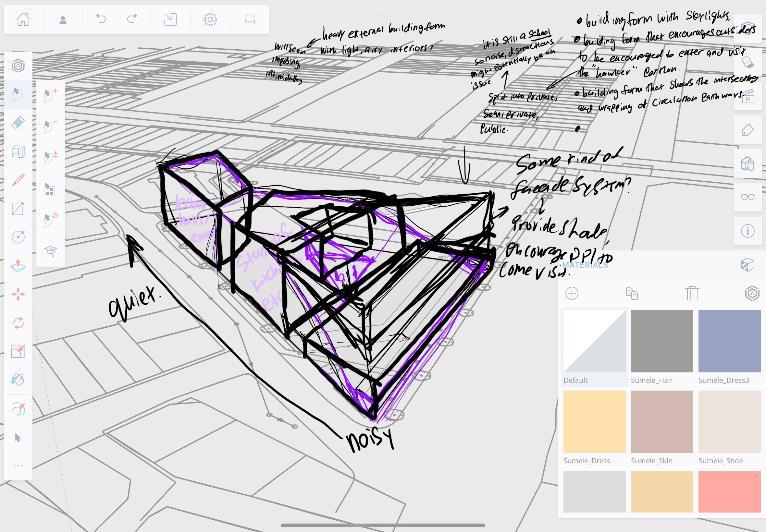The image size is (766, 532).
Task: Select the salmon pink swatch in the bottom row
Action: click(729, 491)
